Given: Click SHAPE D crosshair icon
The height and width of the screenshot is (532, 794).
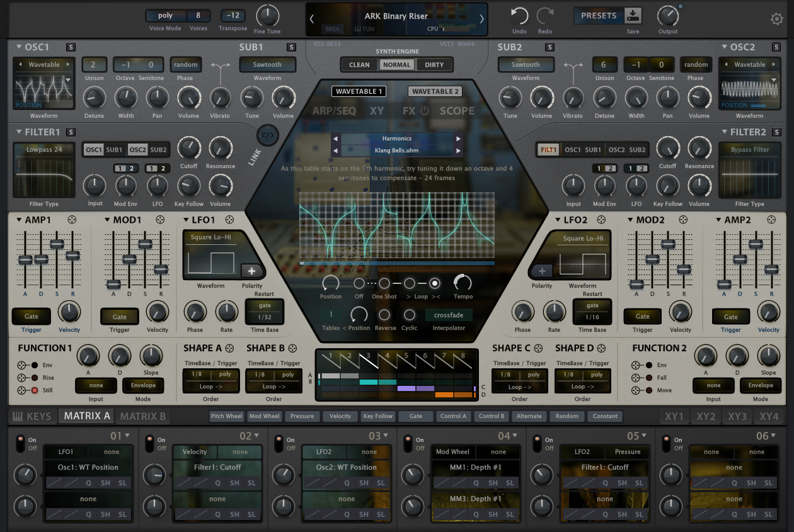Looking at the screenshot, I should pos(601,348).
